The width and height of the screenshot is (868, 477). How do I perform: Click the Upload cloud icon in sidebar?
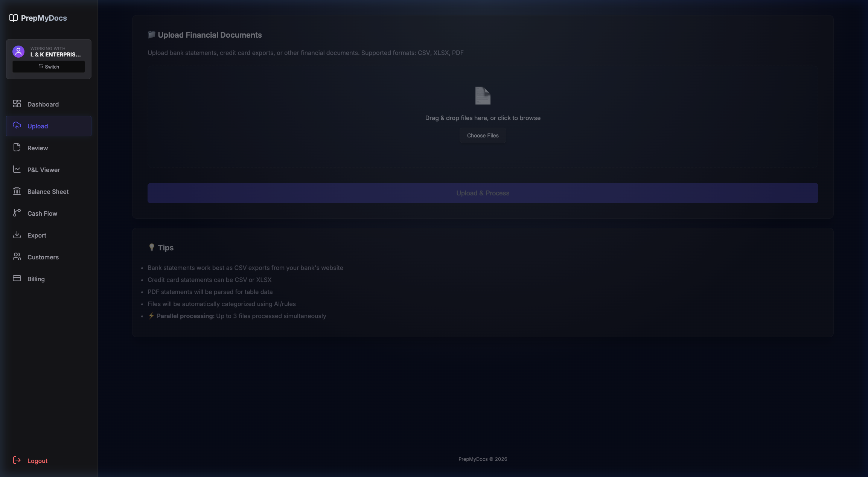(17, 125)
